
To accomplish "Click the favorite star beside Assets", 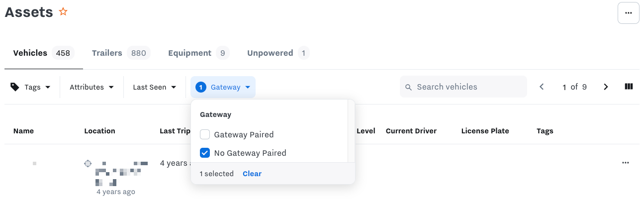I will pyautogui.click(x=63, y=12).
